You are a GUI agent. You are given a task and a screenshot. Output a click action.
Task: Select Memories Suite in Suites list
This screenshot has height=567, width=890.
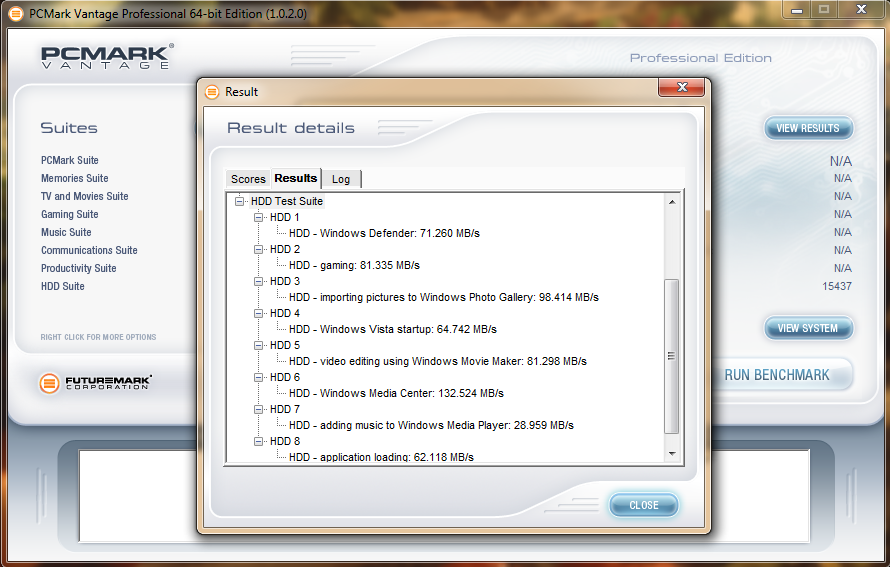coord(74,178)
